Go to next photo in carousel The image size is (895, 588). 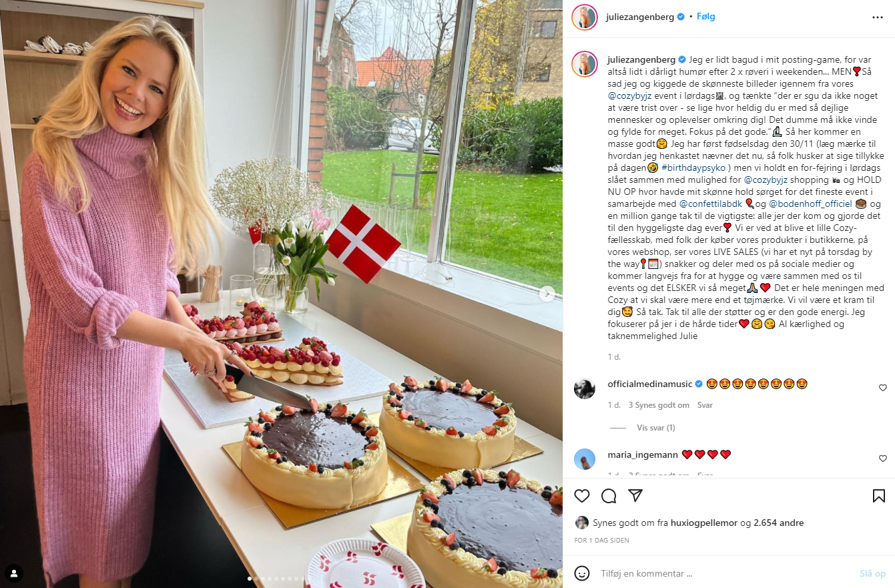tap(547, 294)
